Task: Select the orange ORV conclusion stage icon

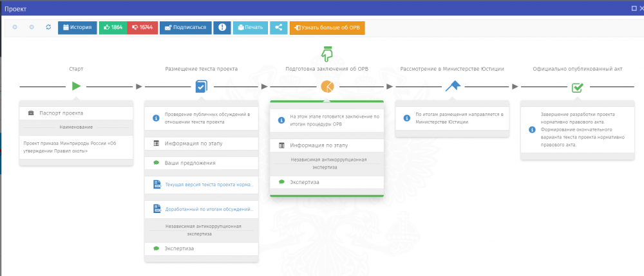Action: [327, 86]
